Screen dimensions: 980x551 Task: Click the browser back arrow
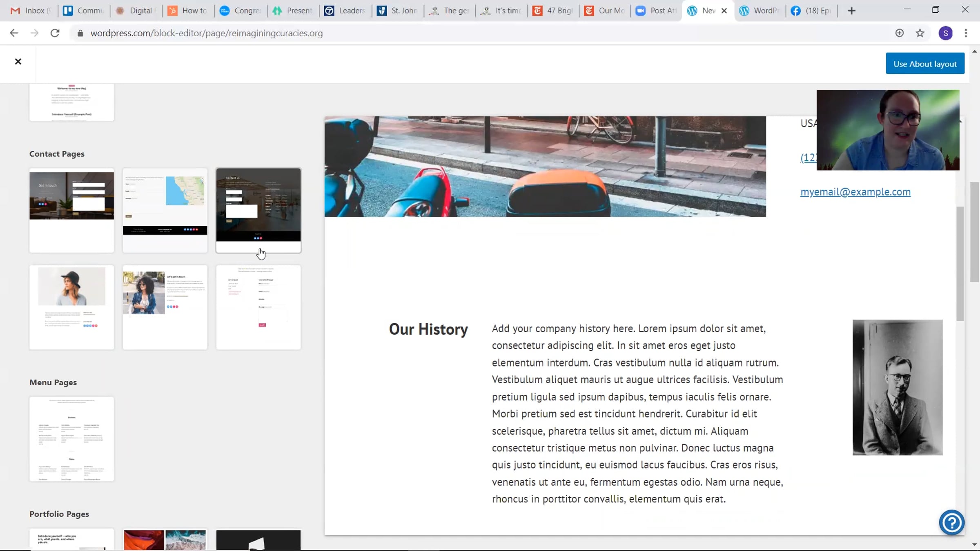click(x=14, y=33)
